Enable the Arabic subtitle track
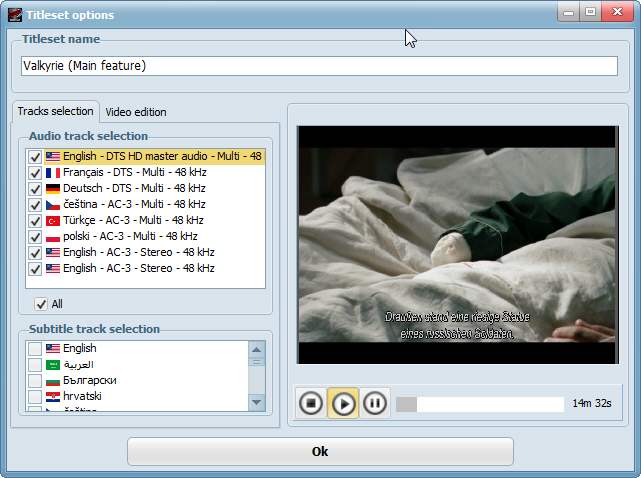Image resolution: width=641 pixels, height=478 pixels. coord(35,365)
